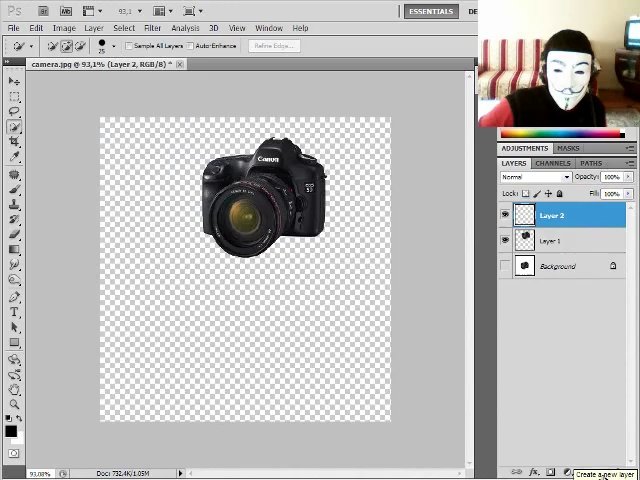Click the Refine Edge button
This screenshot has height=480, width=640.
(274, 46)
